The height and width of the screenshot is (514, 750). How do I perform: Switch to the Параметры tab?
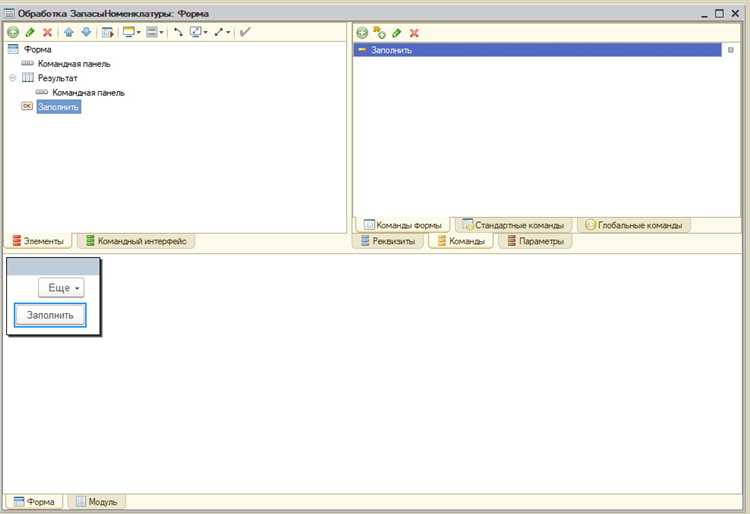pos(535,241)
